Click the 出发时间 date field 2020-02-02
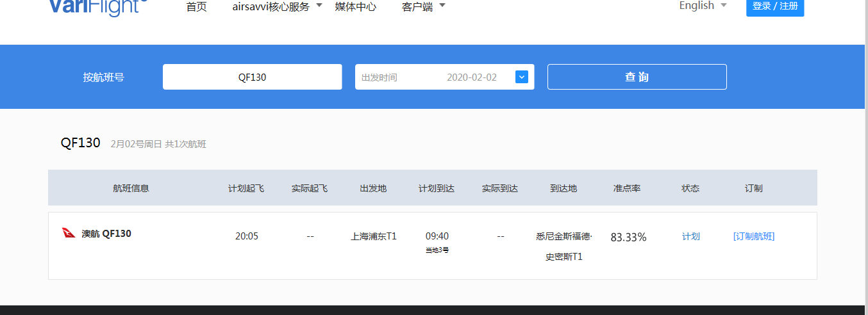 444,77
